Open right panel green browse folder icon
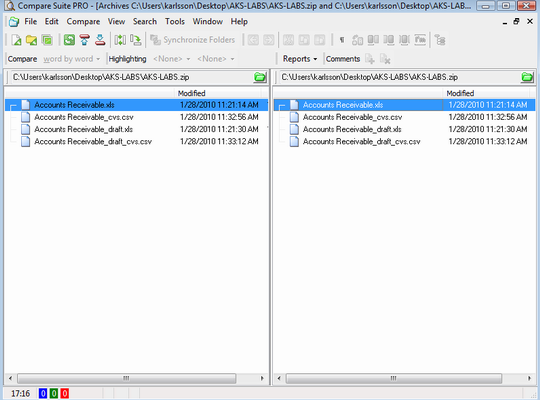540x400 pixels. point(527,77)
